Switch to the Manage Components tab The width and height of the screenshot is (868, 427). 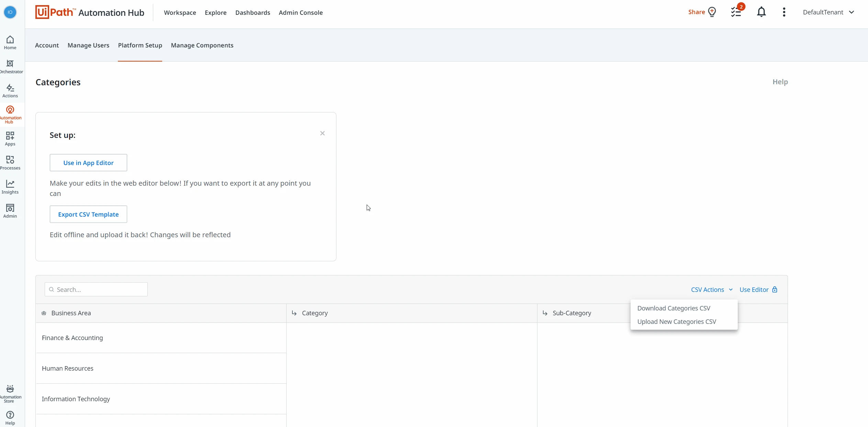click(x=202, y=45)
